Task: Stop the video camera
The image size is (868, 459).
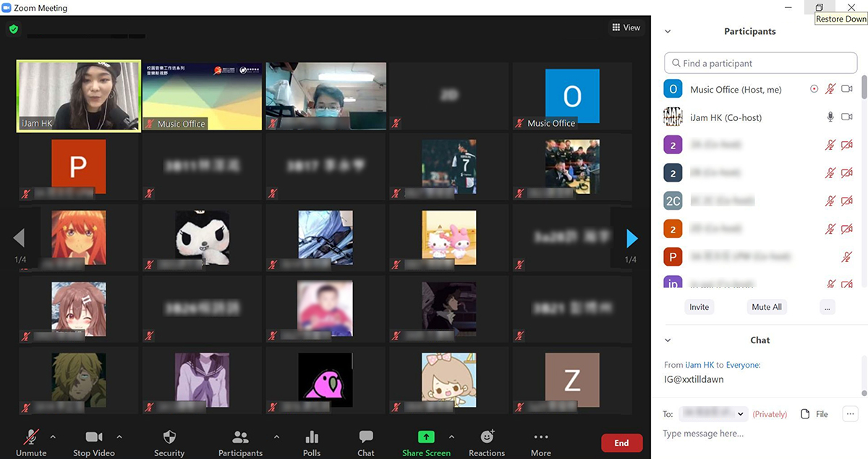Action: coord(94,437)
